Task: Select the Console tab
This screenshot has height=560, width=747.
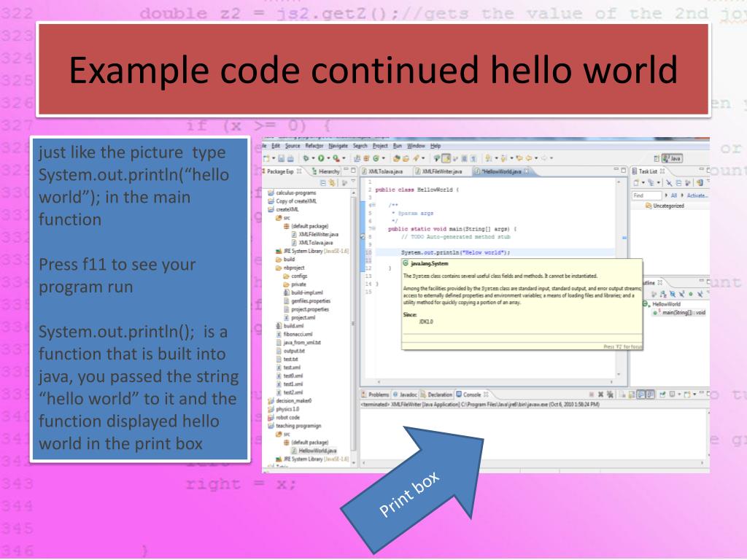Action: coord(472,394)
